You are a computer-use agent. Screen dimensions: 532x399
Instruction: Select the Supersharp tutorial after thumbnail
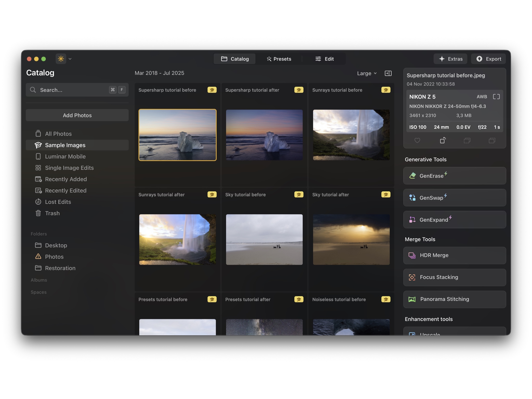point(264,135)
